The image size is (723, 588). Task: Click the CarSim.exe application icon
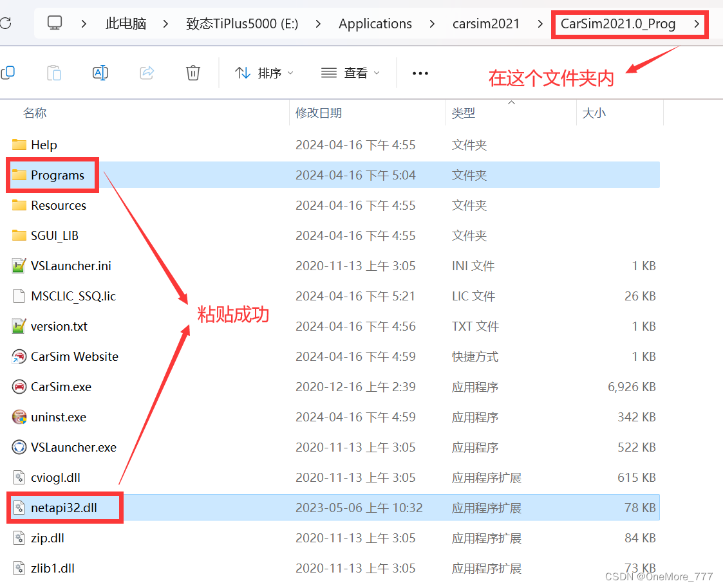pos(19,387)
